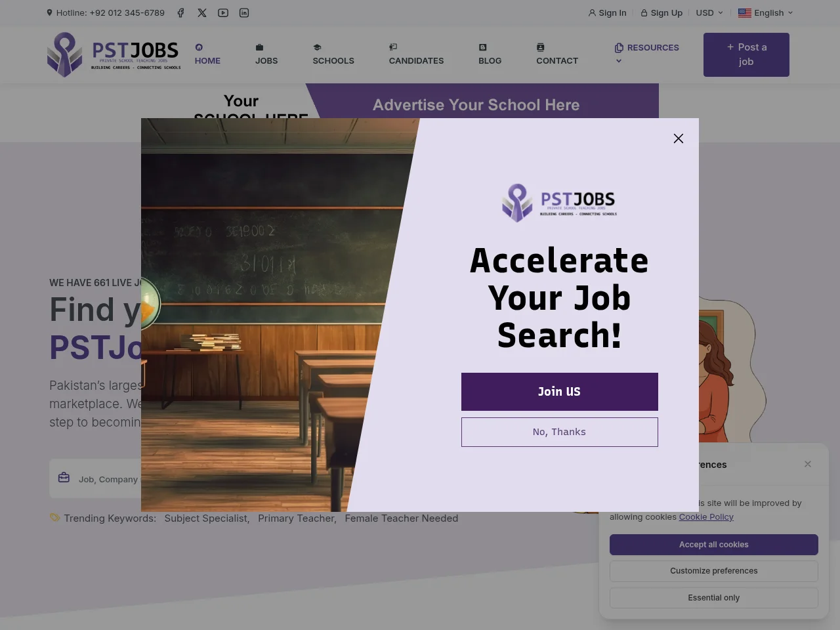Click the Subject Specialist trending keyword
This screenshot has height=630, width=840.
[x=207, y=518]
